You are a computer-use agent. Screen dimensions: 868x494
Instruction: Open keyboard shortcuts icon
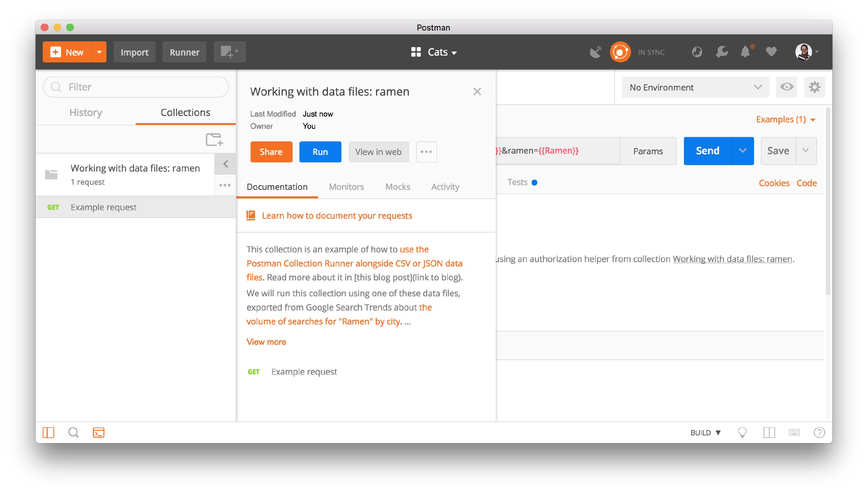[794, 432]
